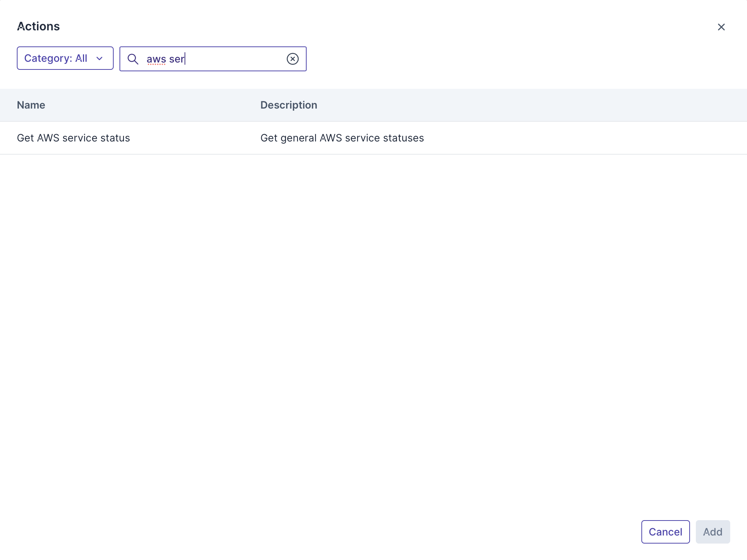Close the Actions dialog with the X icon
The width and height of the screenshot is (747, 560).
(721, 27)
